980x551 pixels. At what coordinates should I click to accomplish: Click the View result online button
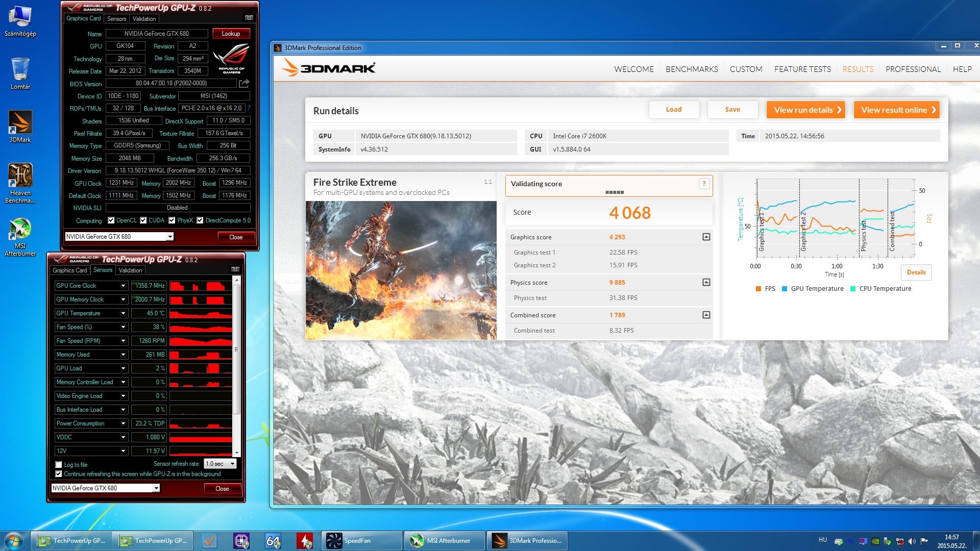(x=896, y=110)
